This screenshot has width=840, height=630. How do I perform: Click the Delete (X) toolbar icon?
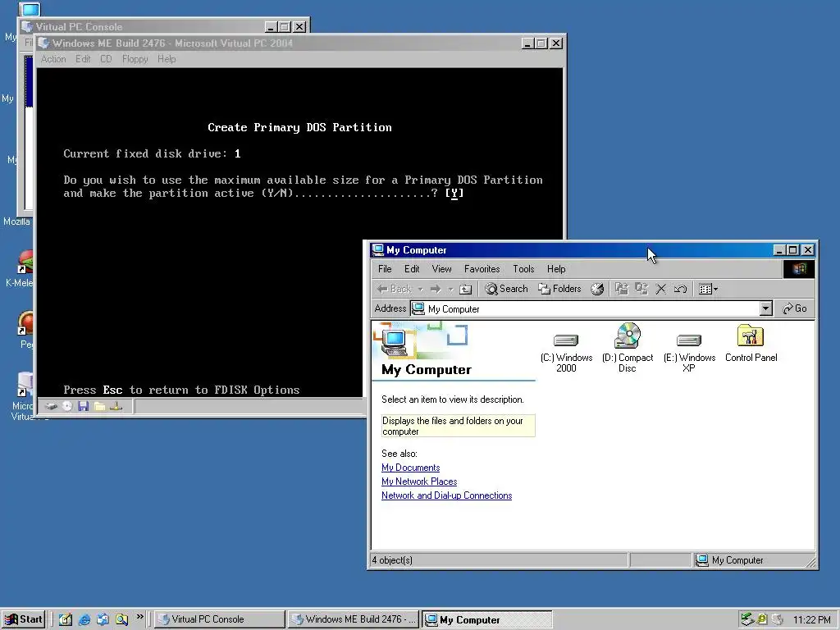(x=660, y=289)
